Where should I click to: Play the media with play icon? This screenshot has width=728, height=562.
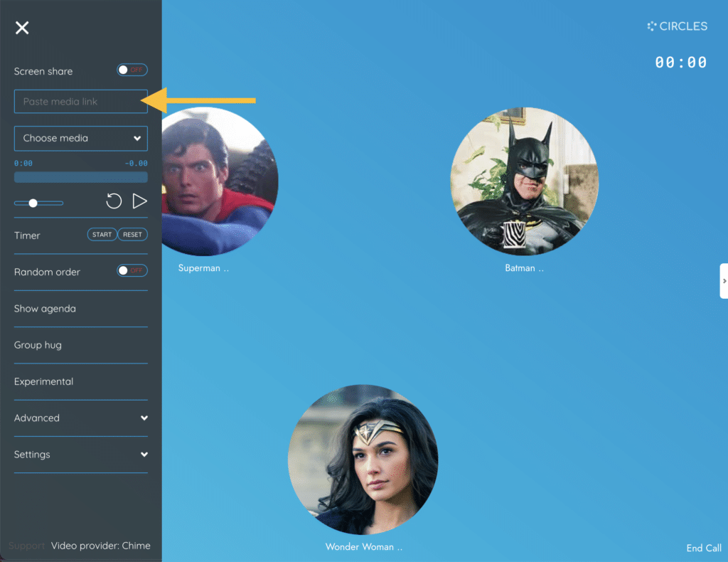click(140, 201)
